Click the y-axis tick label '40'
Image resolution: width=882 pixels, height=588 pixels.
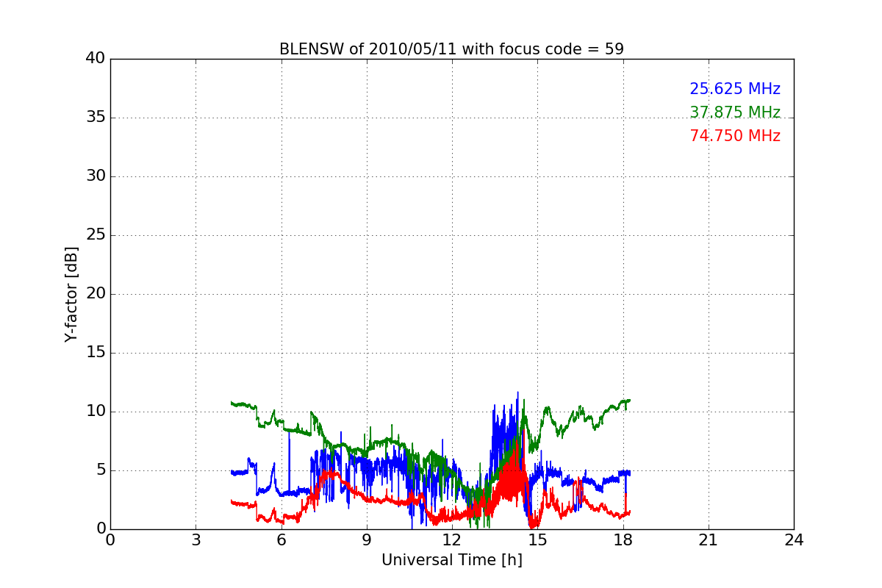tap(96, 59)
